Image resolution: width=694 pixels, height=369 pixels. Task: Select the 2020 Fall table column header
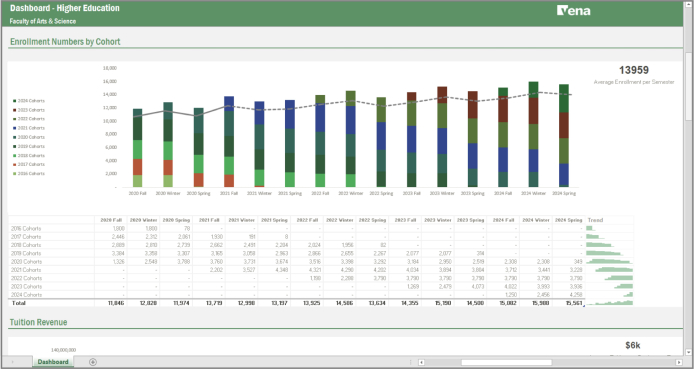(x=111, y=220)
